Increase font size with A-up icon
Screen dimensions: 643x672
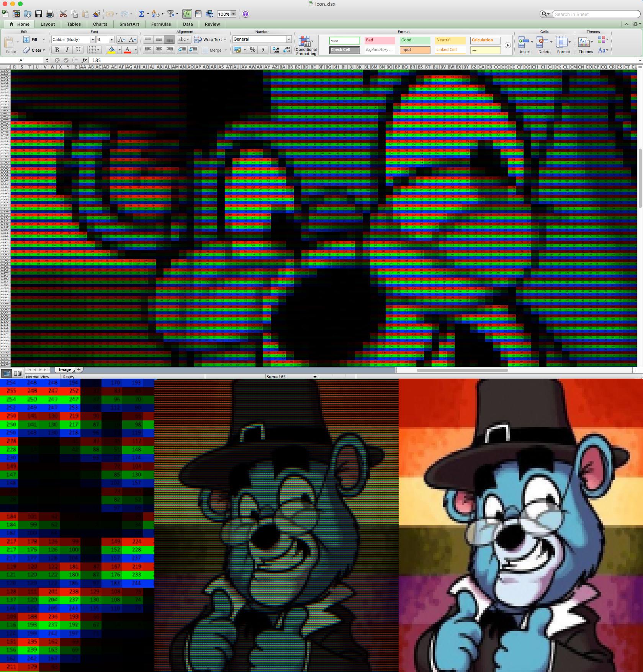(x=121, y=39)
